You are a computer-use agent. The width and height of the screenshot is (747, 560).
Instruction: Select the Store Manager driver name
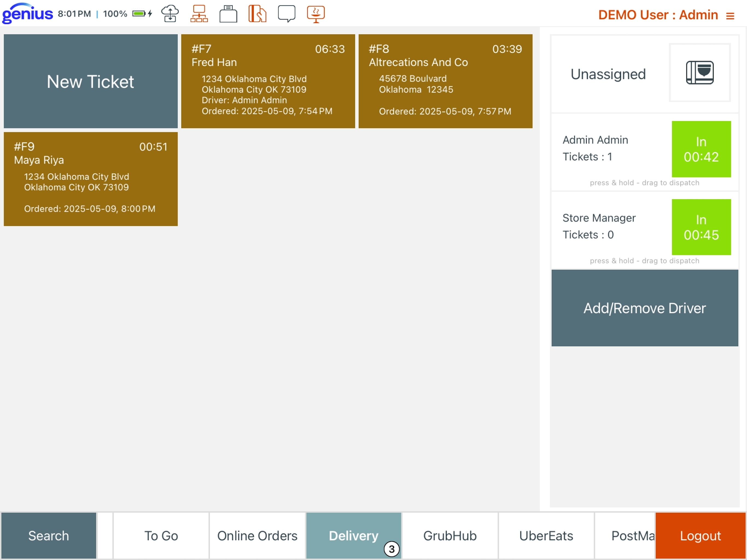[x=599, y=218]
